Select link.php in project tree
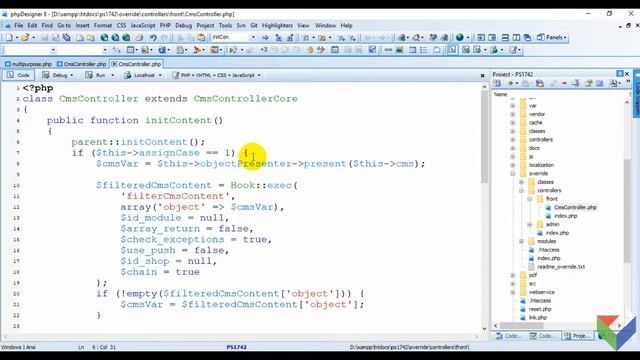640x360 pixels. tap(538, 318)
